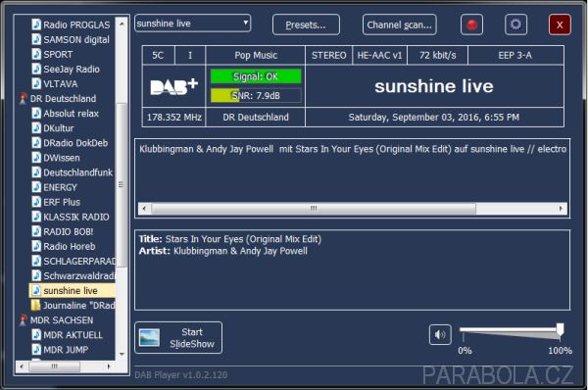Select the ENERGY station's music note icon

pyautogui.click(x=36, y=187)
